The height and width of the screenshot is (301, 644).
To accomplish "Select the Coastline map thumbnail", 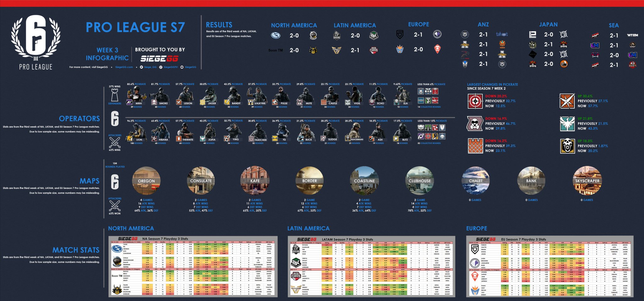I will pyautogui.click(x=364, y=181).
